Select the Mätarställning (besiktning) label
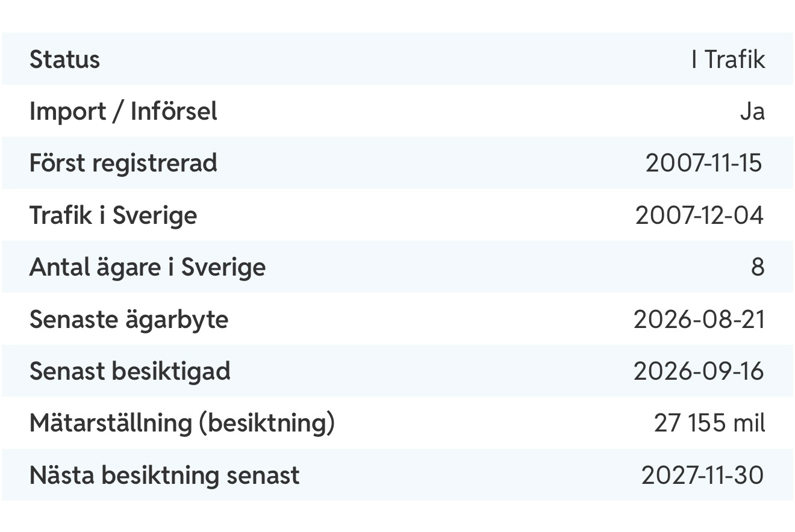 [x=182, y=423]
